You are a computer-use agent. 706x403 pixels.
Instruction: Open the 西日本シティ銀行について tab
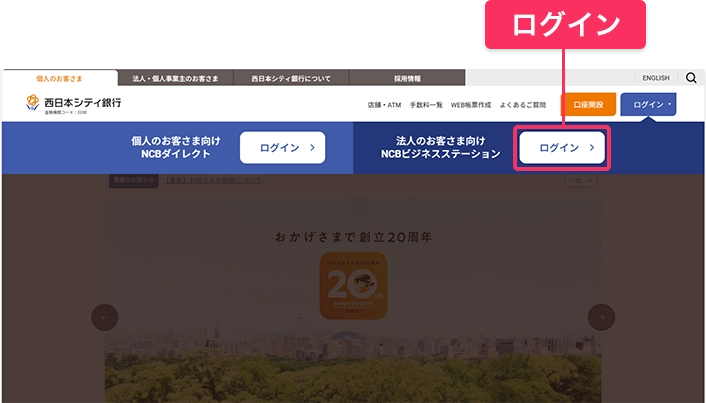(x=291, y=78)
